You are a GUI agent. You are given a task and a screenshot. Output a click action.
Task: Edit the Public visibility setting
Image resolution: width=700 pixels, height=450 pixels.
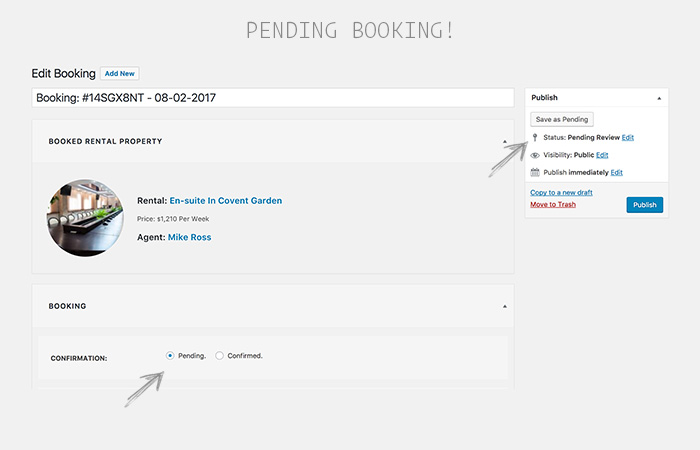point(602,155)
